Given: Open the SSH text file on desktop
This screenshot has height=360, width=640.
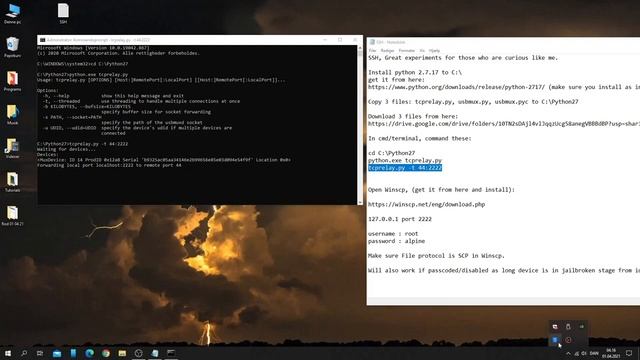Looking at the screenshot, I should tap(63, 13).
